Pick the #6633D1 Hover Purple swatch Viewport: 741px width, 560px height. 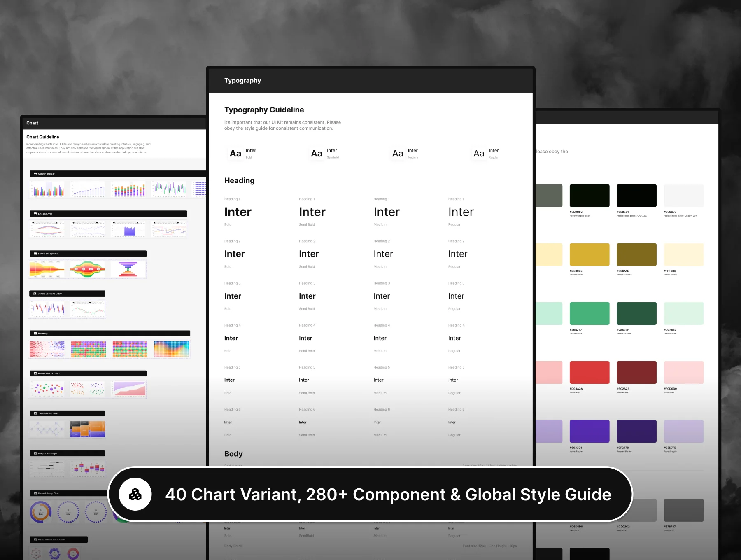[x=590, y=431]
